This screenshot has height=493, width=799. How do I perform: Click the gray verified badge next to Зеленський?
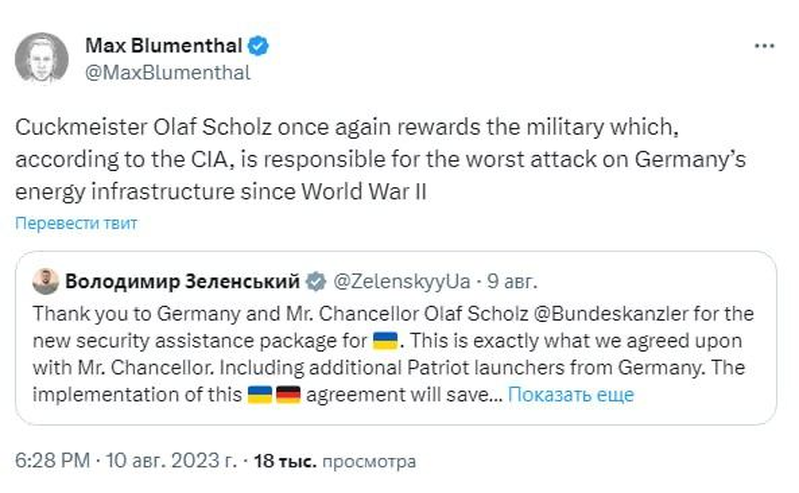[x=315, y=280]
